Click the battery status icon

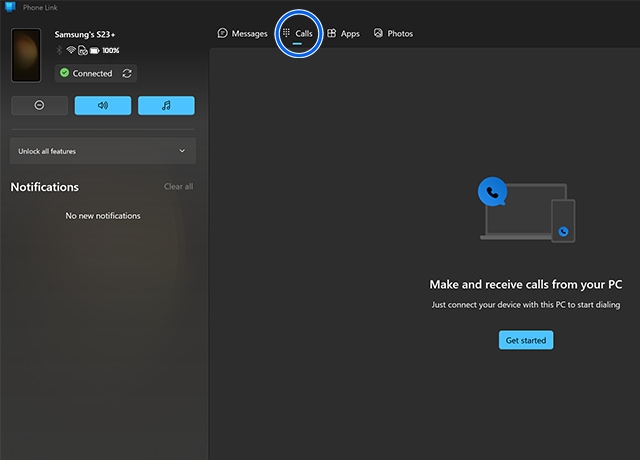94,51
